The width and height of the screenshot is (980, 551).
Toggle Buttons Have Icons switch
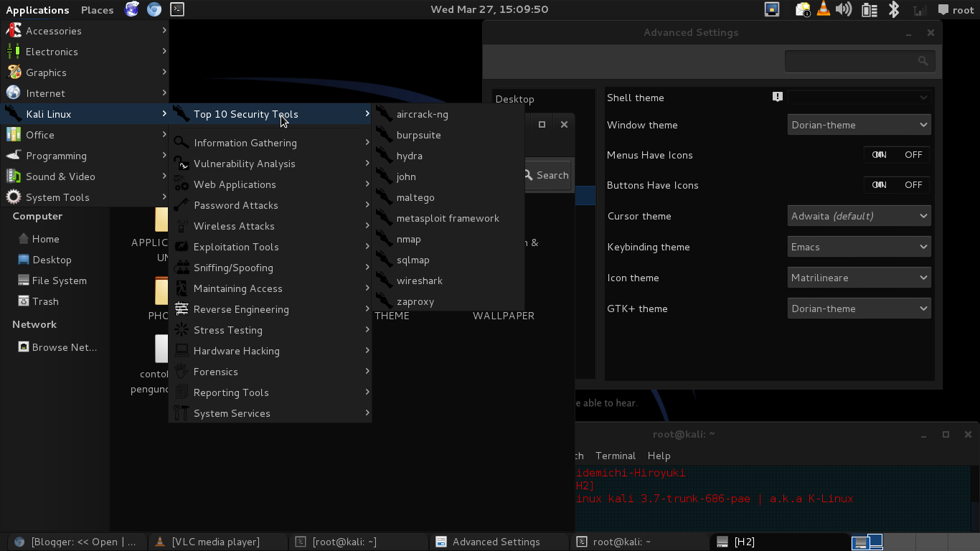(896, 185)
